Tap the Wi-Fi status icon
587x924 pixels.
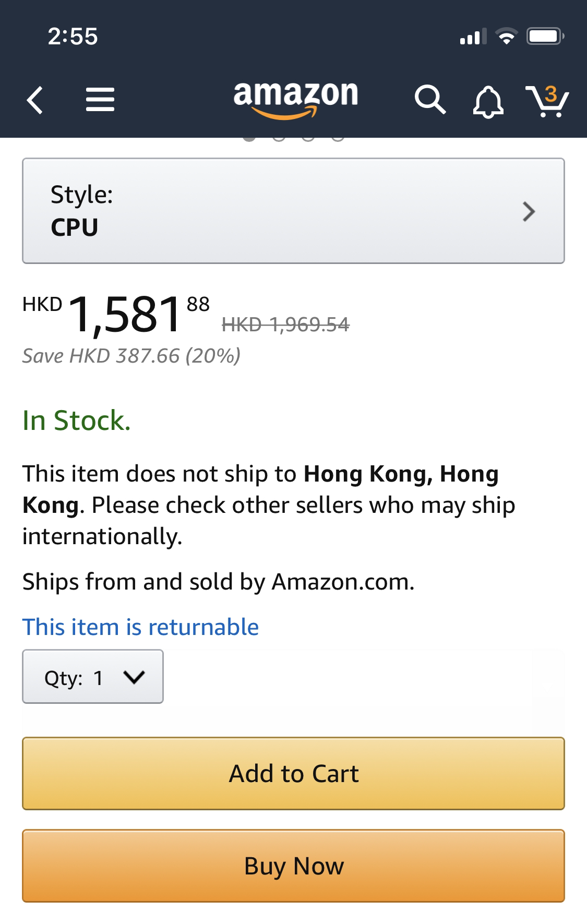click(506, 37)
